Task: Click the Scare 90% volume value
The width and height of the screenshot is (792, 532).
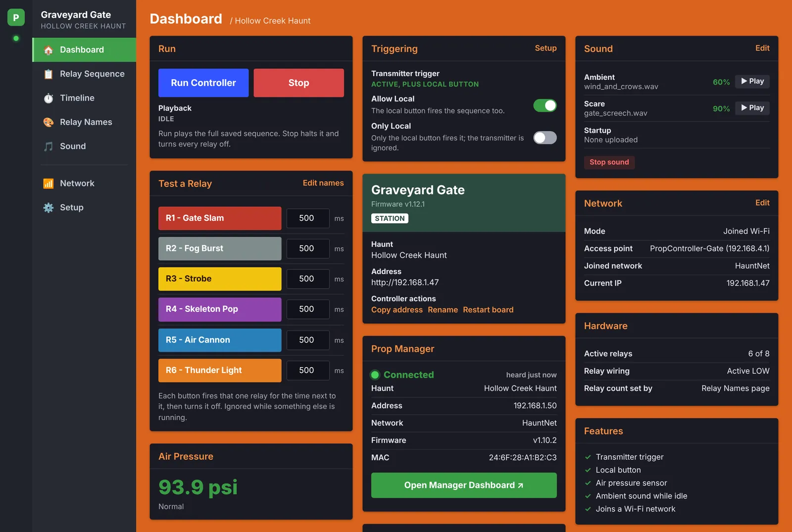Action: (721, 109)
